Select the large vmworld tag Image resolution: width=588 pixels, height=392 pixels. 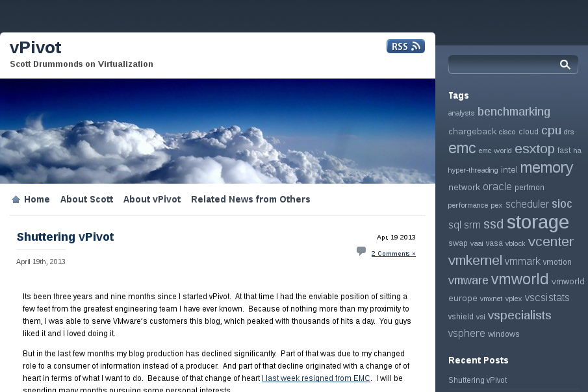tap(519, 279)
